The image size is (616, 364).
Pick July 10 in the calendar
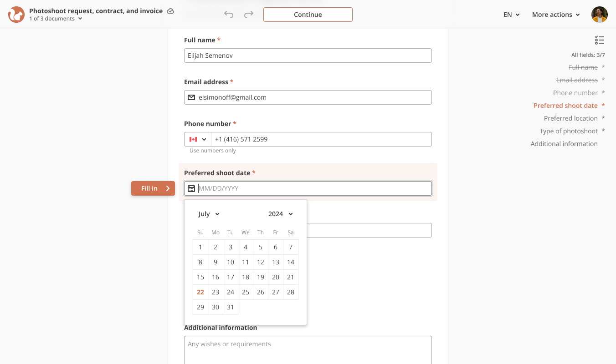231,262
